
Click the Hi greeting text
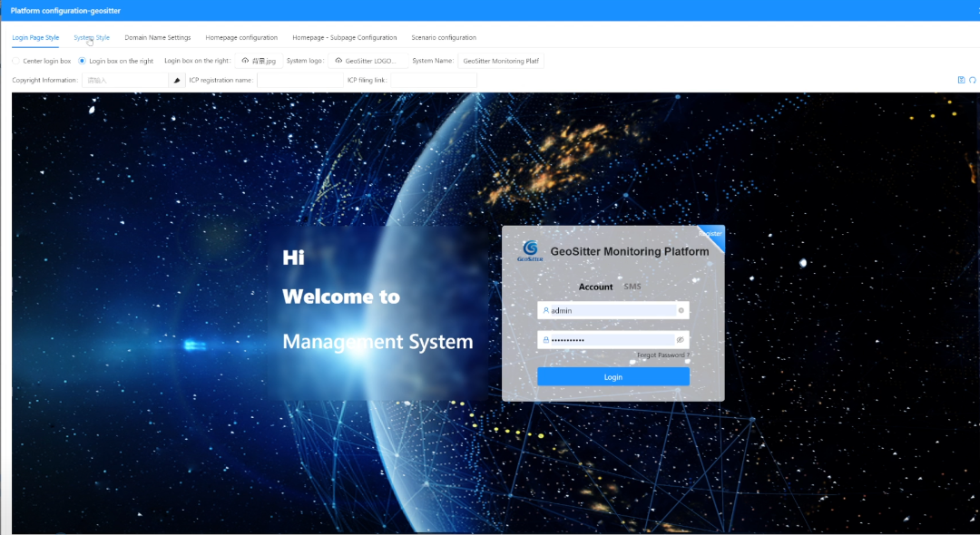294,258
